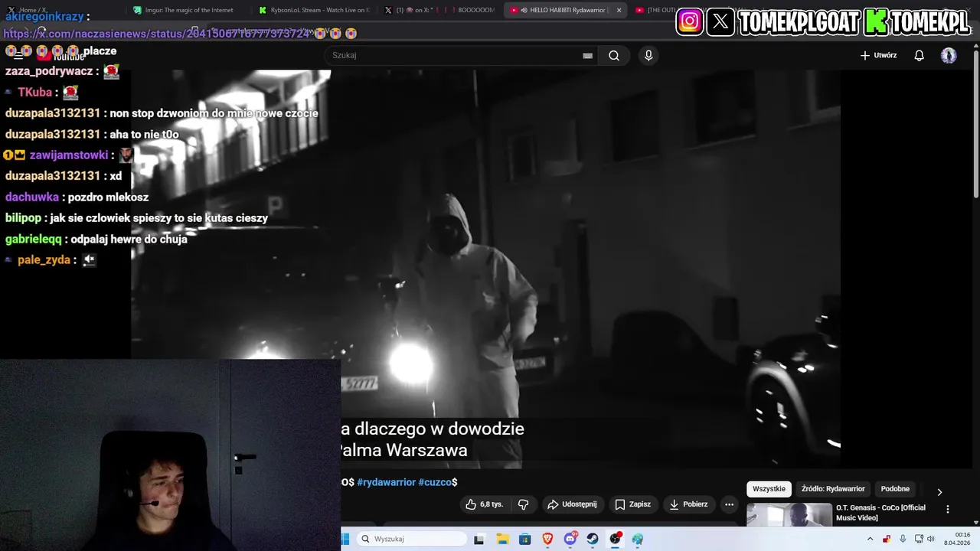Expand more filter chips with right arrow
This screenshot has width=980, height=551.
tap(939, 492)
